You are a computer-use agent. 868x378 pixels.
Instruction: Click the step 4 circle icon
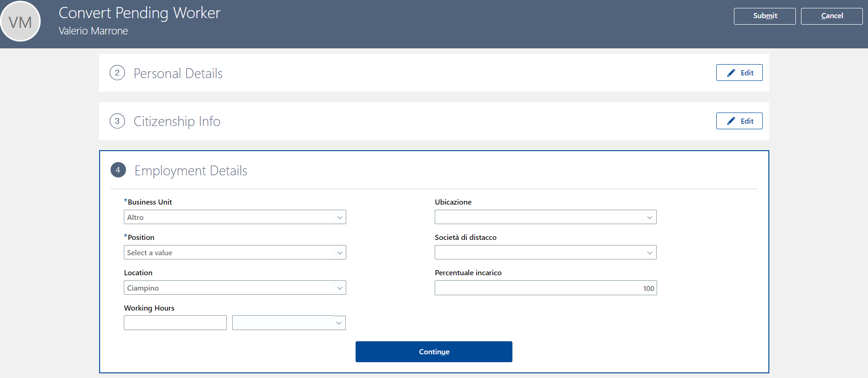coord(118,170)
